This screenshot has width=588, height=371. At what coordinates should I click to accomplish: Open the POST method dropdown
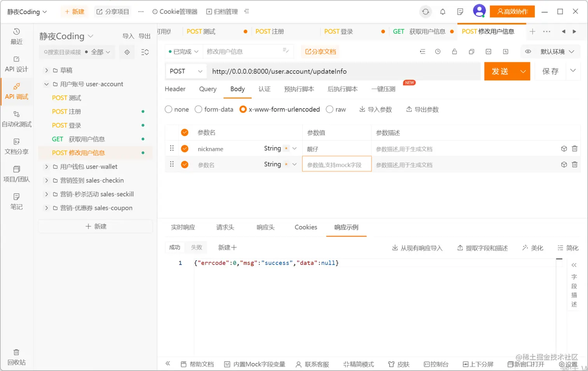coord(186,71)
